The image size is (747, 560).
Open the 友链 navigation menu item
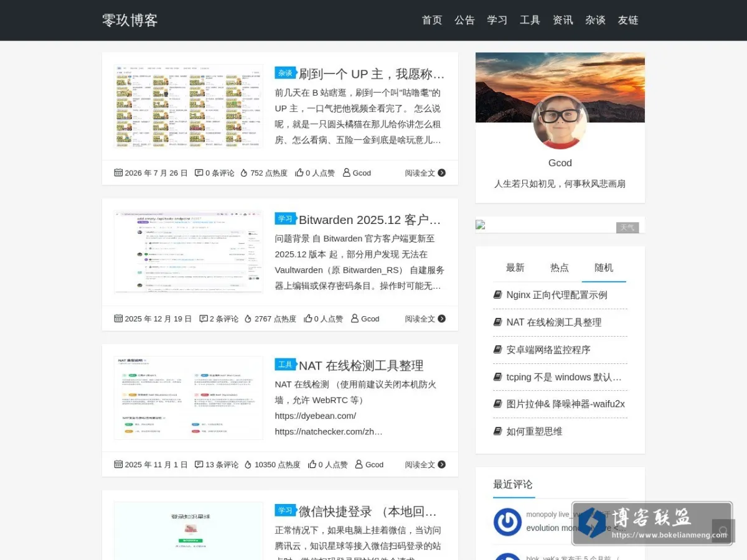coord(628,20)
